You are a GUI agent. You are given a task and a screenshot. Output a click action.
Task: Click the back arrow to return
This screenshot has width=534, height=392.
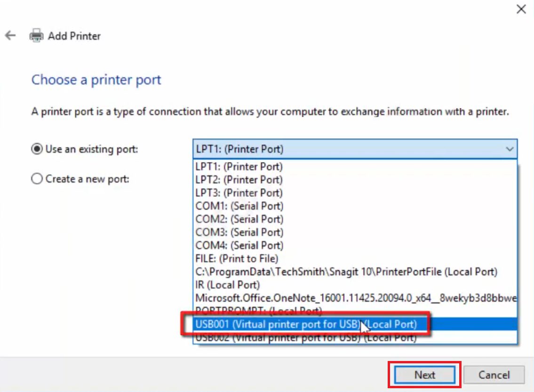click(10, 35)
